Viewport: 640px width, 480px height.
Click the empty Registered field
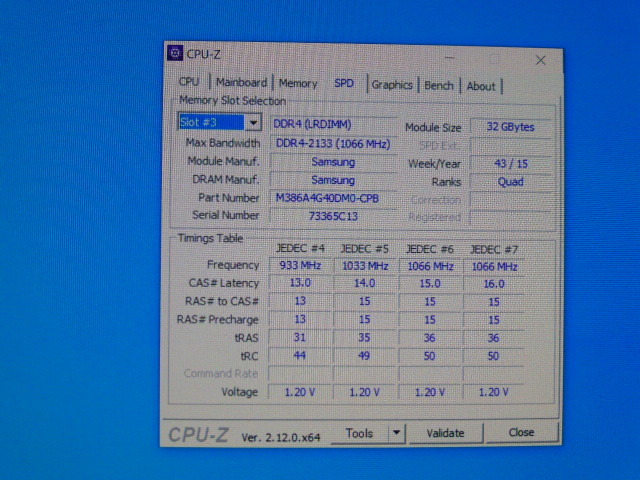click(510, 218)
